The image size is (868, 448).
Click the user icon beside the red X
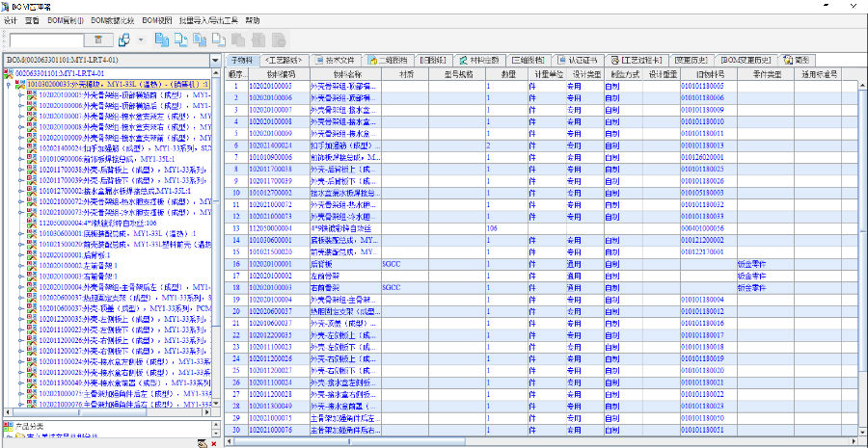201,442
